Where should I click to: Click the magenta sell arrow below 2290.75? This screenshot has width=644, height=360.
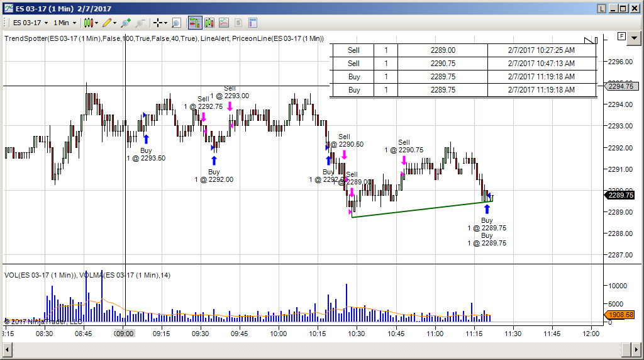tap(404, 160)
